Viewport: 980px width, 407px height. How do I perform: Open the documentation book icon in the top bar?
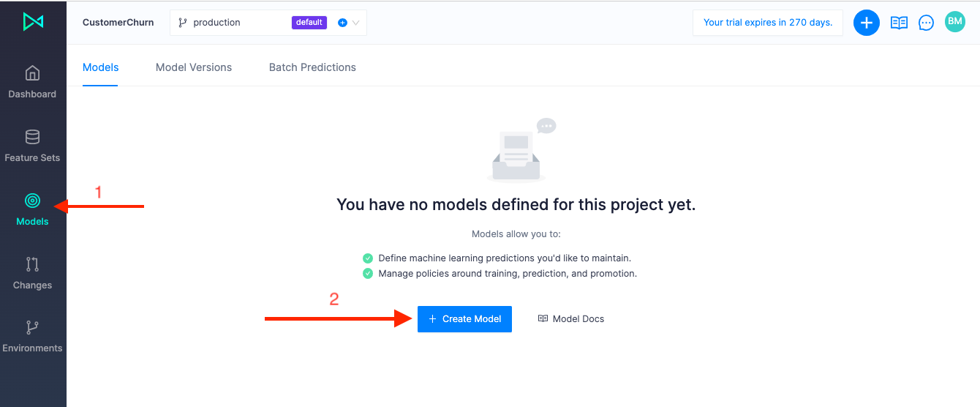(x=899, y=23)
